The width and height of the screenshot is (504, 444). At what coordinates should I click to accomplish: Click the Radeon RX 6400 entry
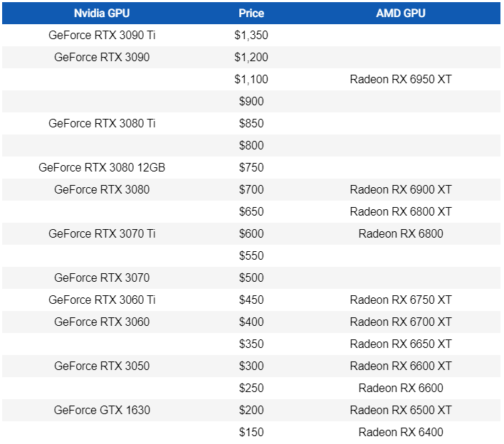point(401,432)
